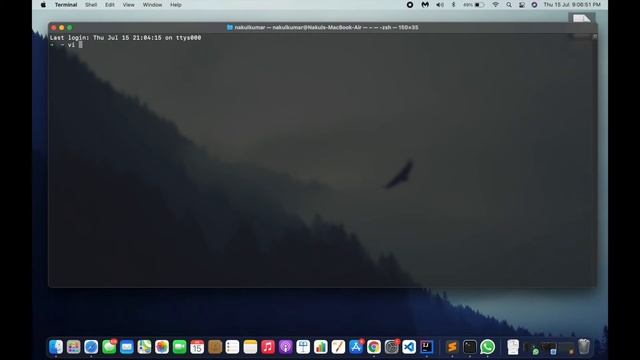Open Messages app in the dock
This screenshot has height=360, width=640.
(x=109, y=347)
